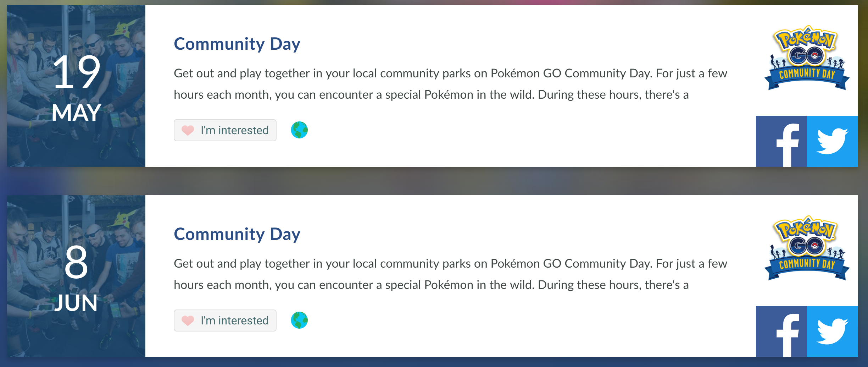
Task: Click the globe icon on the June event
Action: [299, 320]
